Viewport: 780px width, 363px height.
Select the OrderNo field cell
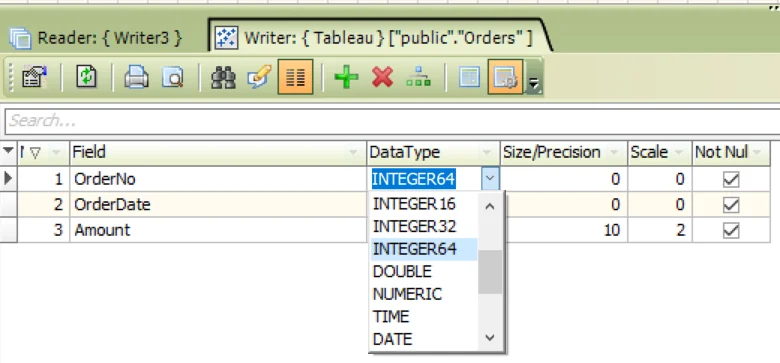point(218,179)
